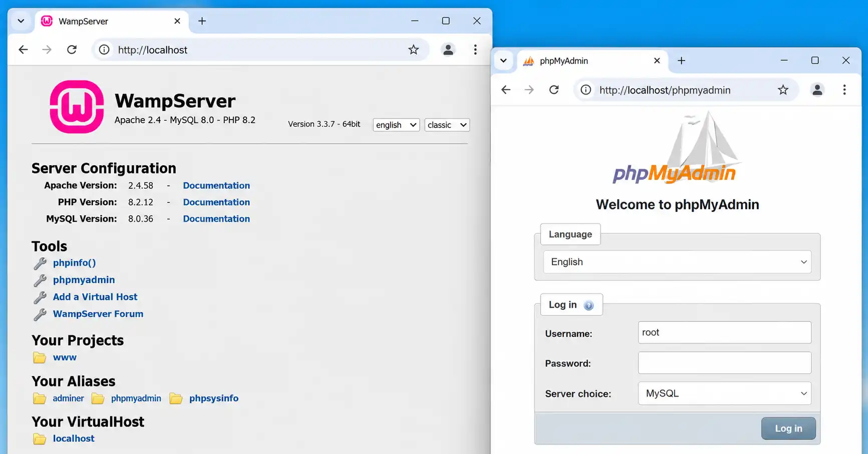Image resolution: width=868 pixels, height=454 pixels.
Task: Click the folder icon next to adminer alias
Action: [40, 398]
